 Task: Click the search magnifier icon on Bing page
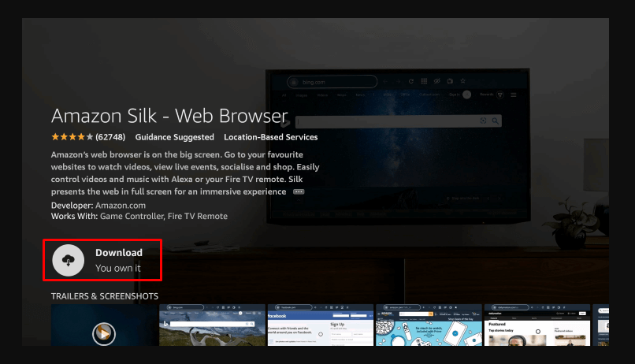(495, 121)
